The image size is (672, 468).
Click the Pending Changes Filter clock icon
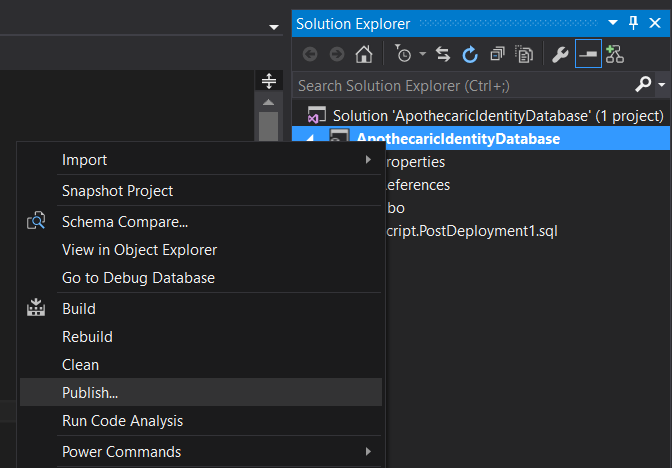coord(404,55)
